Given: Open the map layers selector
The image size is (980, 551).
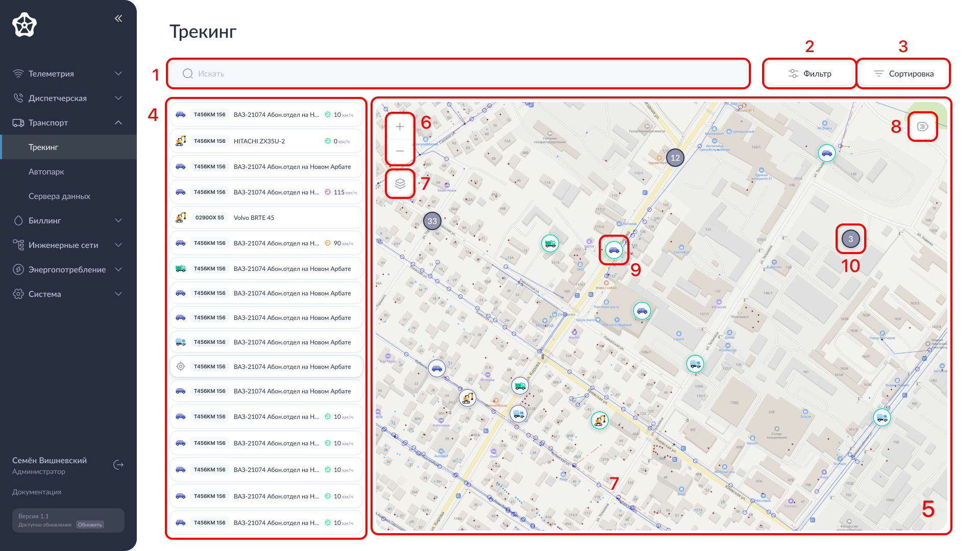Looking at the screenshot, I should [x=400, y=184].
